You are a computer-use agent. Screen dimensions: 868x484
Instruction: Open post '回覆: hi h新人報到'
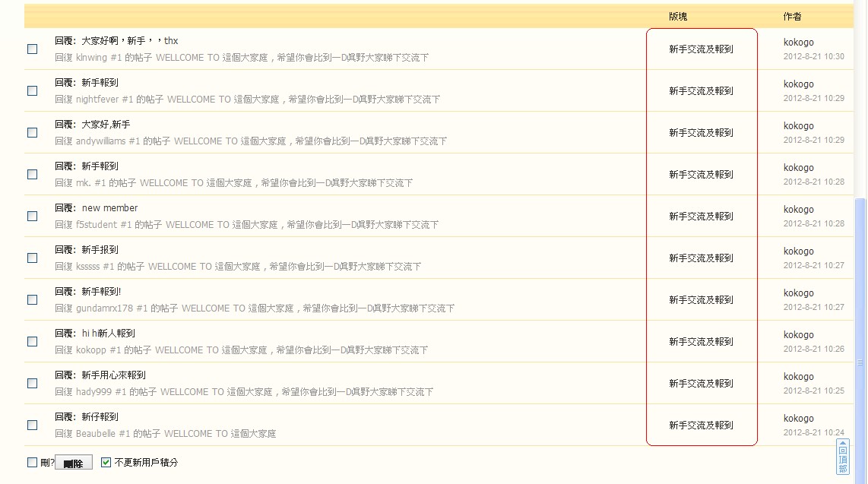point(95,333)
